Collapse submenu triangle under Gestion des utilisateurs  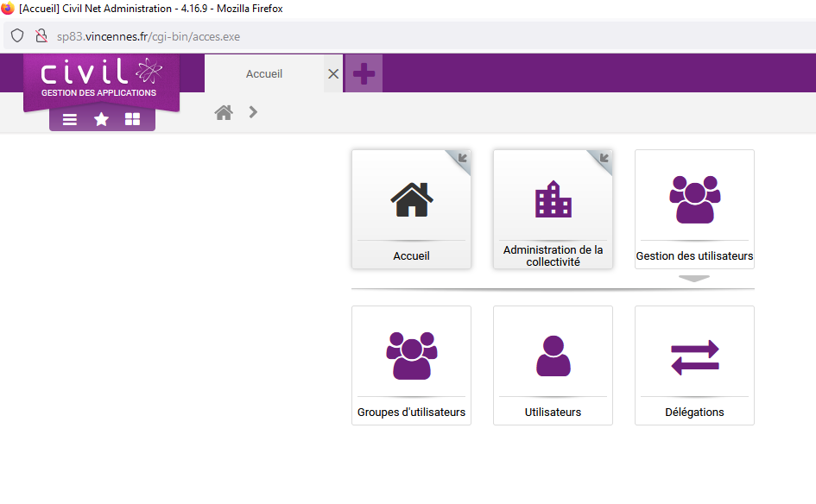pyautogui.click(x=694, y=278)
